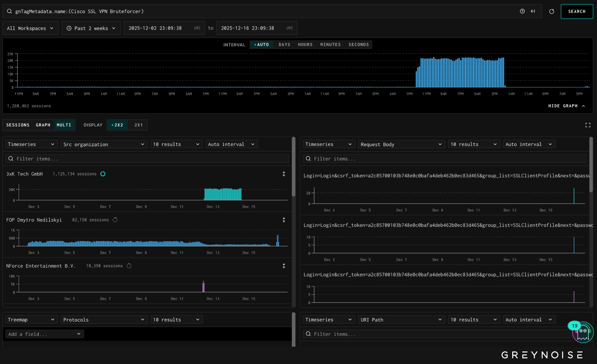Viewport: 597px width, 364px height.
Task: Collapse the 3xK Tech GmbH chart via its arrows icon
Action: [x=284, y=174]
